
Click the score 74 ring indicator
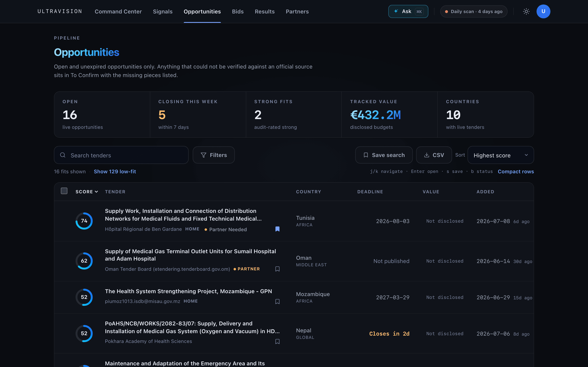coord(84,221)
